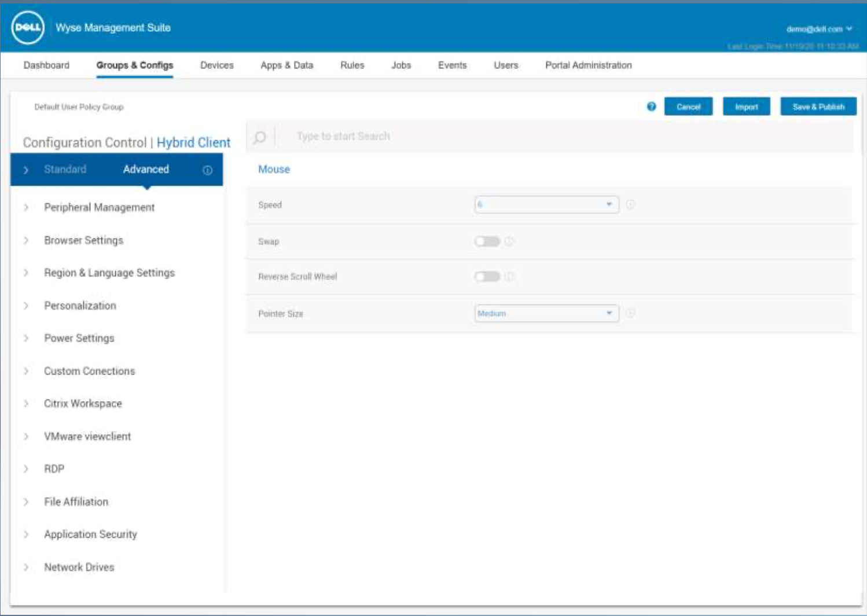Viewport: 867px width, 616px height.
Task: Click the Speed setting label
Action: point(270,205)
